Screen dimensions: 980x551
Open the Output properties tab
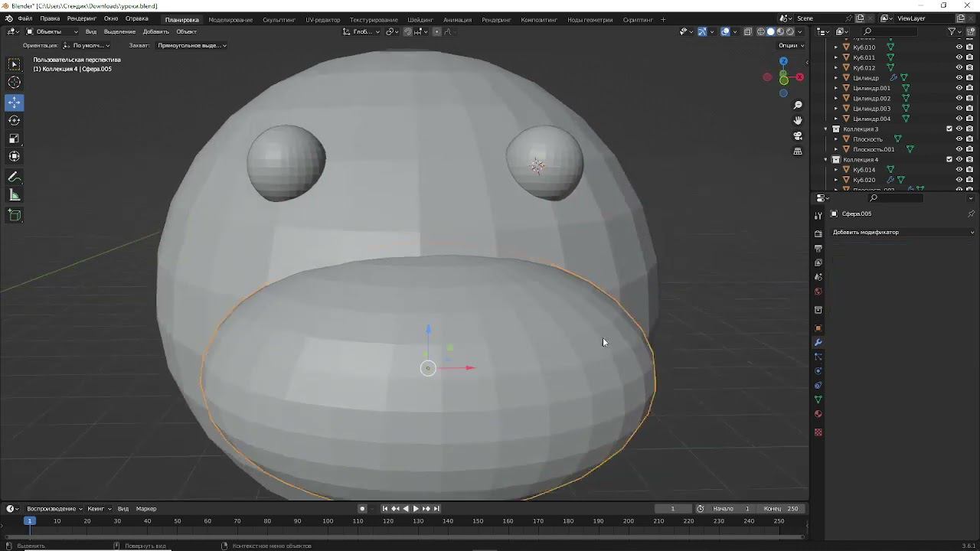(x=818, y=249)
